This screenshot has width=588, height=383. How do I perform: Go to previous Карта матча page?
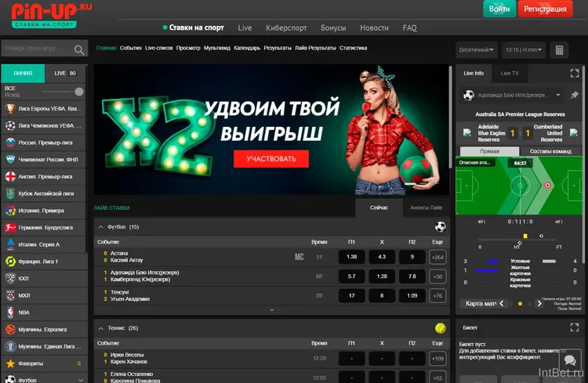pos(502,304)
